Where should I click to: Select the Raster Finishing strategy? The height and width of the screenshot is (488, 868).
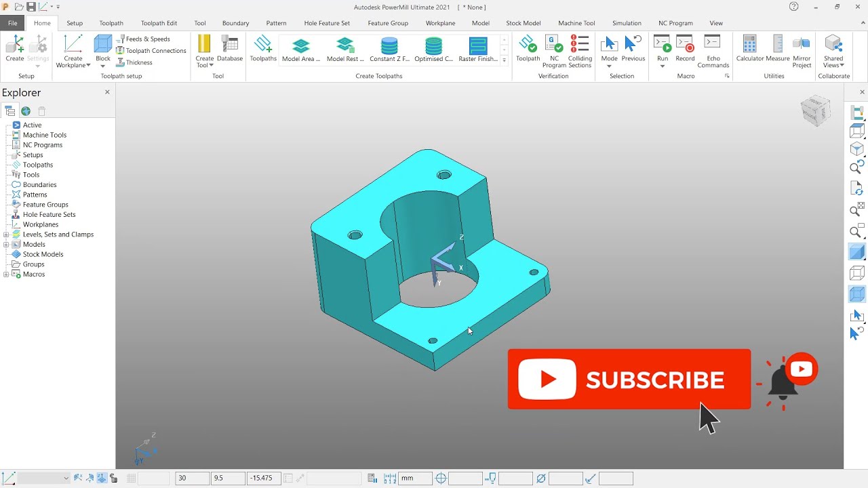(478, 49)
